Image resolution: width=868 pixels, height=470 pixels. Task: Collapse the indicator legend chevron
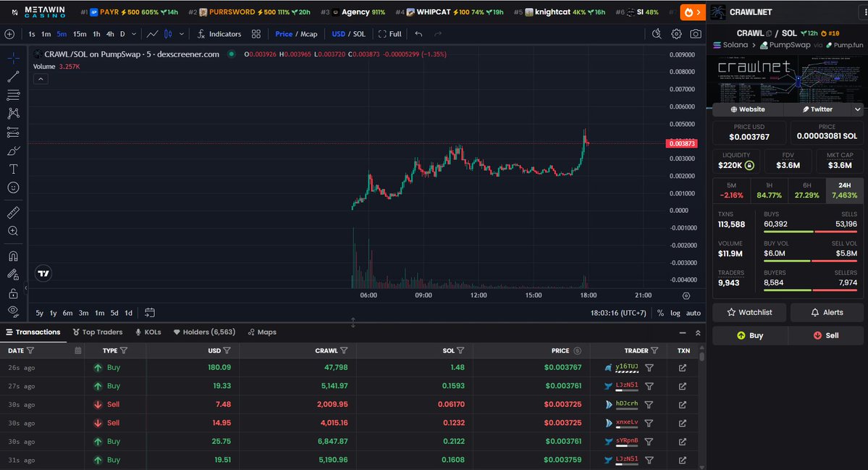[x=41, y=79]
